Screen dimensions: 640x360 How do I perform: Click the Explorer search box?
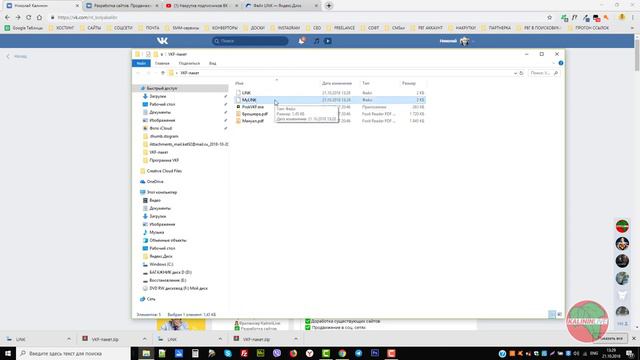pos(544,73)
